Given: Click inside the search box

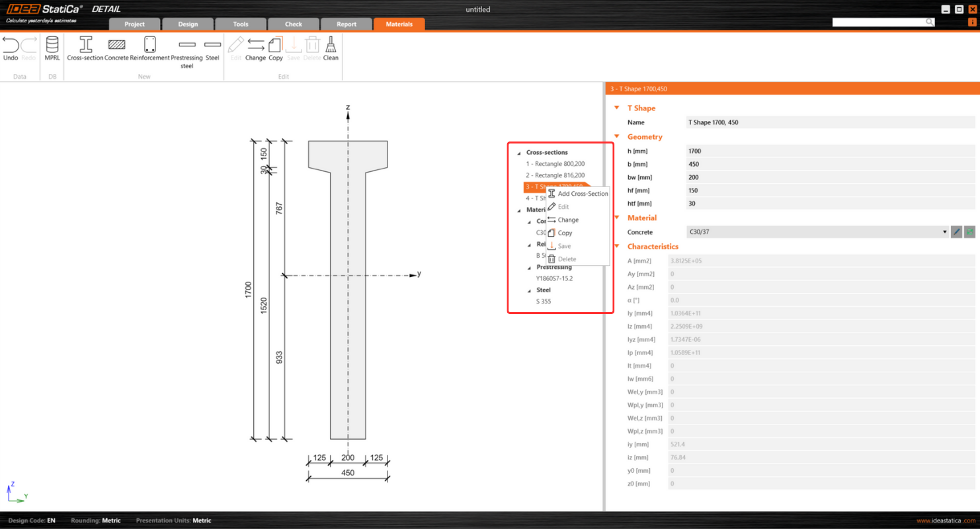Looking at the screenshot, I should click(x=879, y=21).
